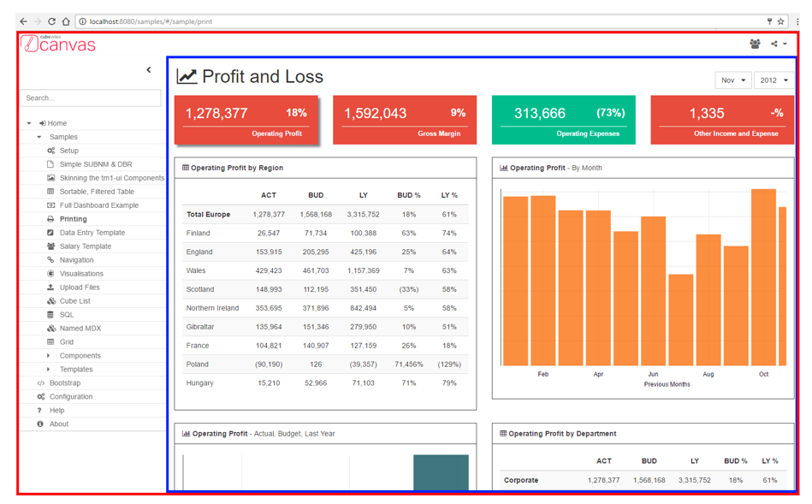Click the browser home icon
Screen dimensions: 812x504
tap(66, 21)
